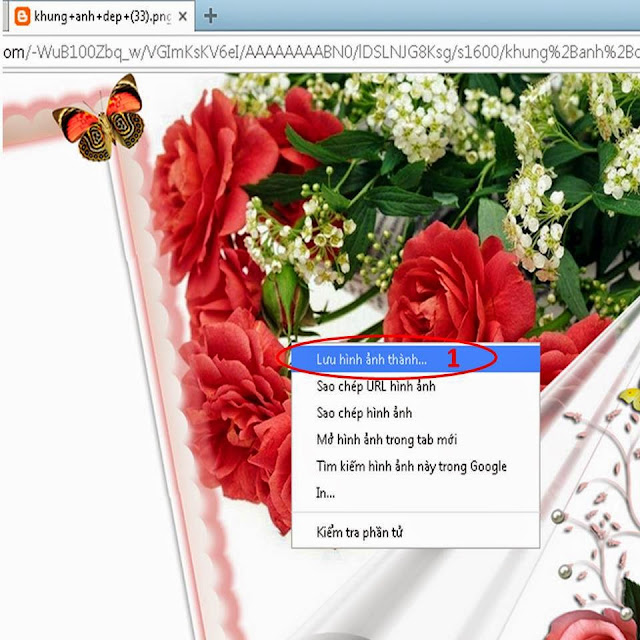Close the khung+anh+dep+(33).png tab
640x640 pixels.
[183, 16]
